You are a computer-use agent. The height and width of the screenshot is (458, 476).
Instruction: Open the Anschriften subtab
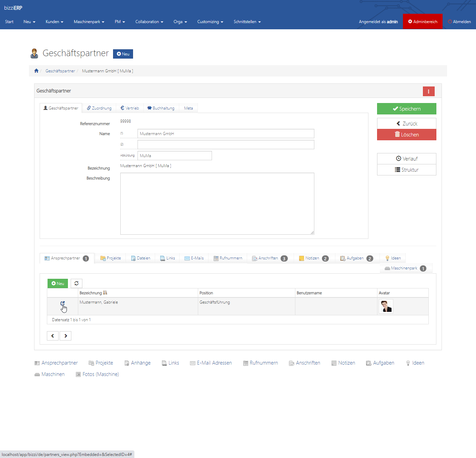(270, 258)
